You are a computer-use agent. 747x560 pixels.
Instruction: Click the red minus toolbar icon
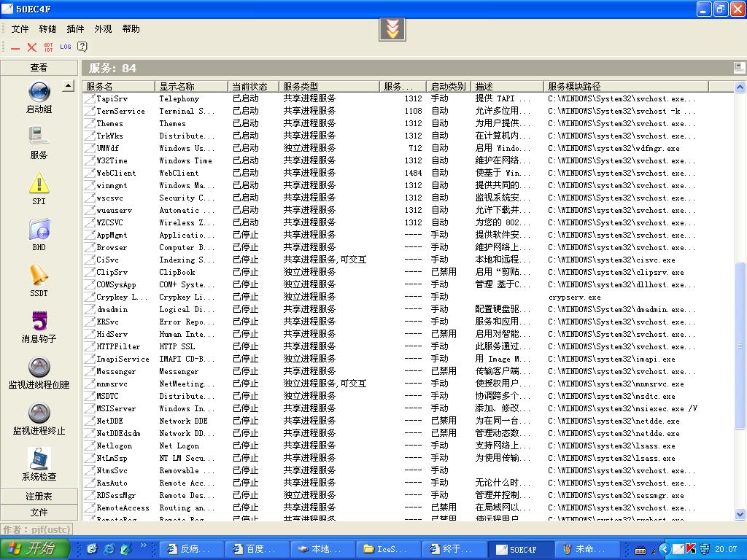16,47
